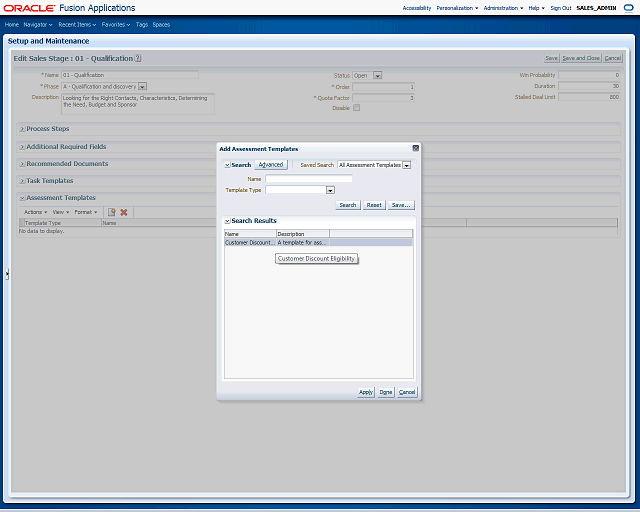The height and width of the screenshot is (512, 640).
Task: Open the Format menu
Action: [x=86, y=212]
